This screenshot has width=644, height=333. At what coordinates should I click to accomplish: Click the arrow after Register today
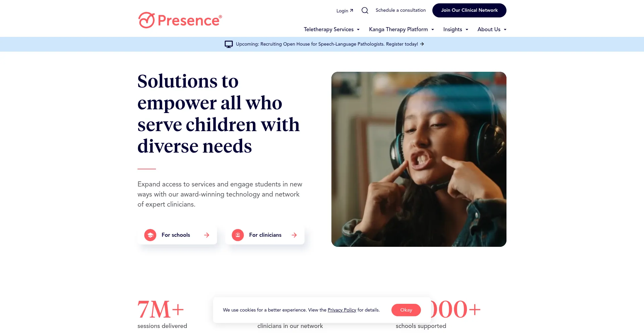click(422, 44)
